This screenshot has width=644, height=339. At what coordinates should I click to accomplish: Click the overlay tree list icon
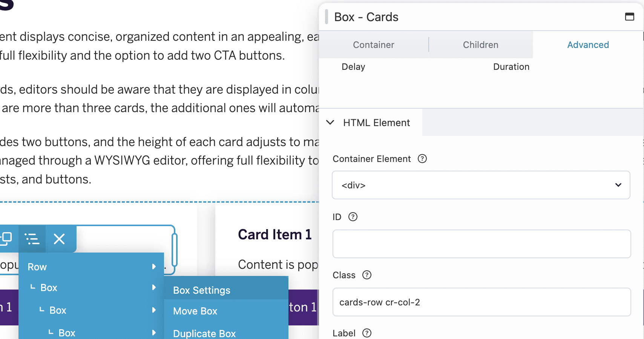point(32,239)
